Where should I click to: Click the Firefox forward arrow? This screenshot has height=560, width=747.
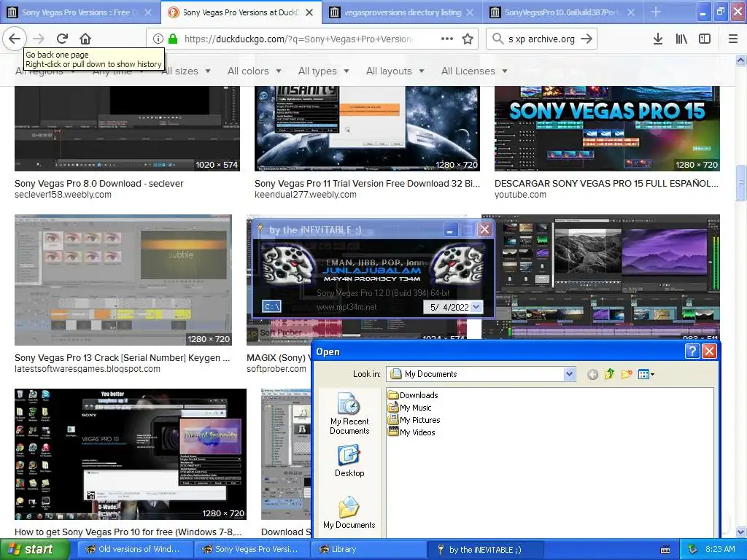(x=39, y=39)
